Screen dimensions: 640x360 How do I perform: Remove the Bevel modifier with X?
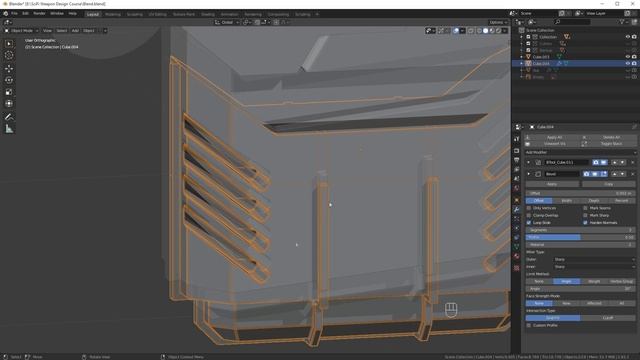pos(633,174)
